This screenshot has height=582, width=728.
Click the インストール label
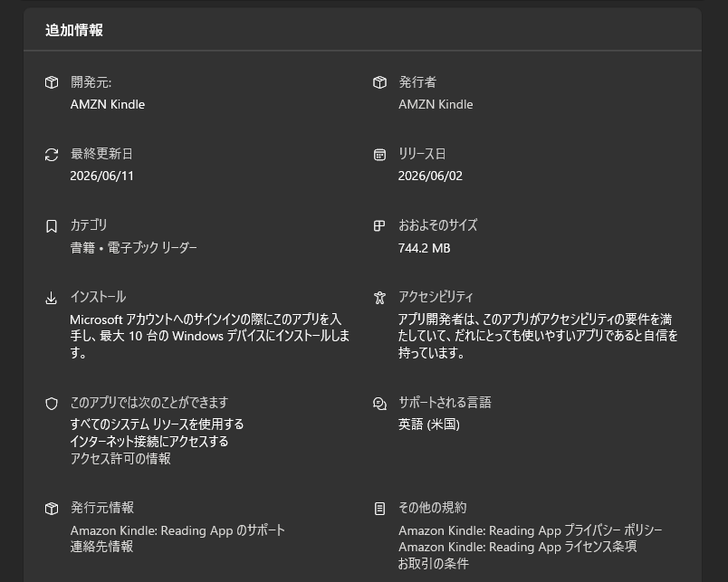tap(98, 297)
